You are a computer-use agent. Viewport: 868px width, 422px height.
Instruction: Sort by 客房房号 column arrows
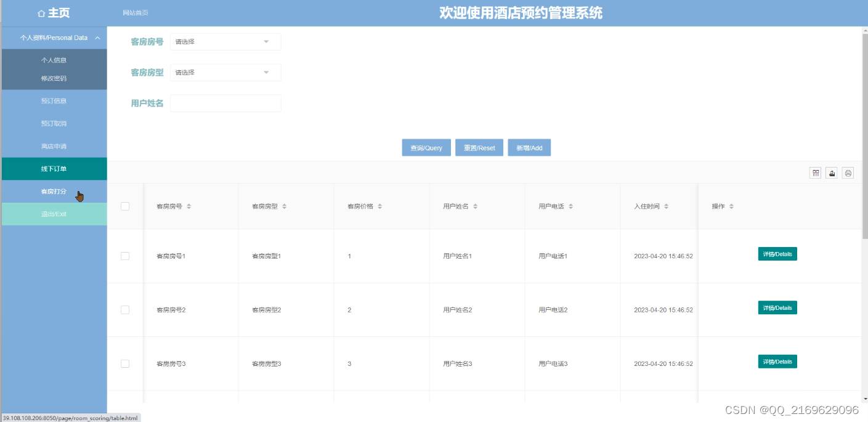pyautogui.click(x=189, y=206)
